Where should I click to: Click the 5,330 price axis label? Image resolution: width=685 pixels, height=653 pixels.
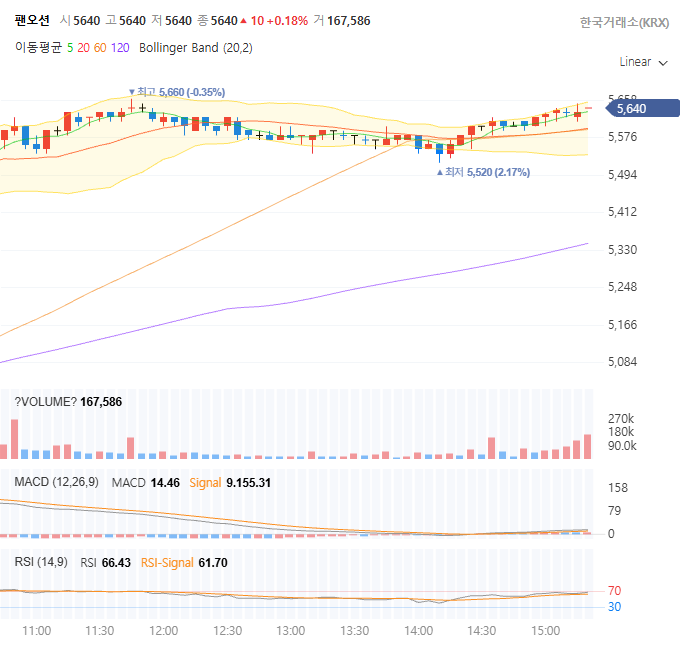point(623,250)
